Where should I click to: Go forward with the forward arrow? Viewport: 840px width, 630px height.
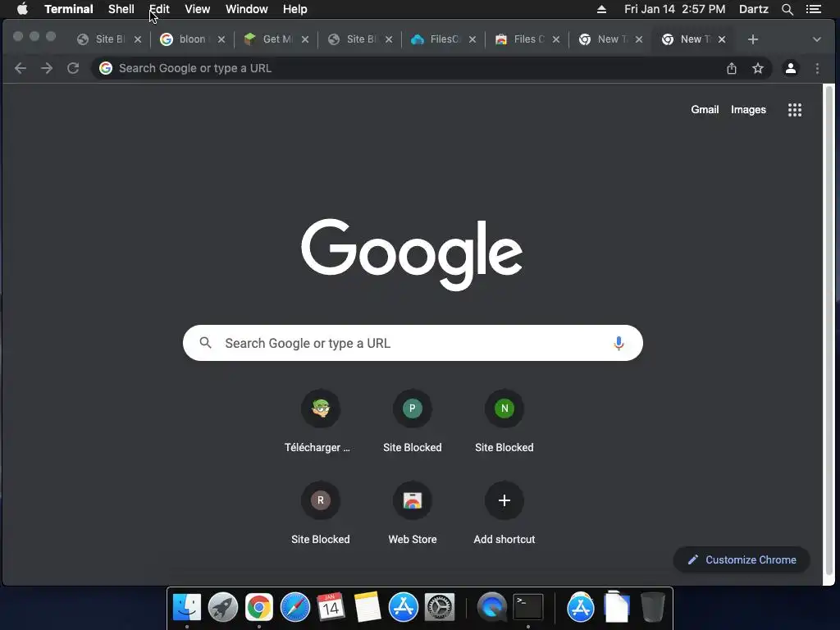point(47,68)
